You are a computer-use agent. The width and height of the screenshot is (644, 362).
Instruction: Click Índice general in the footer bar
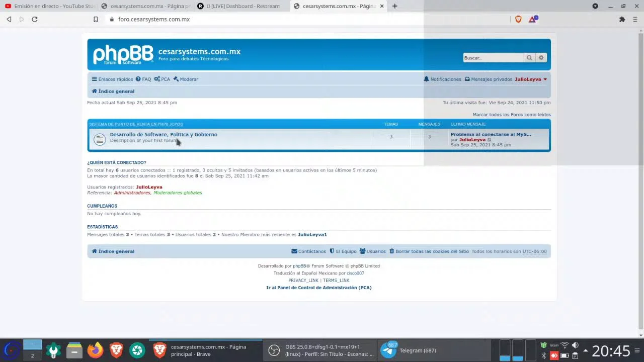coord(113,251)
